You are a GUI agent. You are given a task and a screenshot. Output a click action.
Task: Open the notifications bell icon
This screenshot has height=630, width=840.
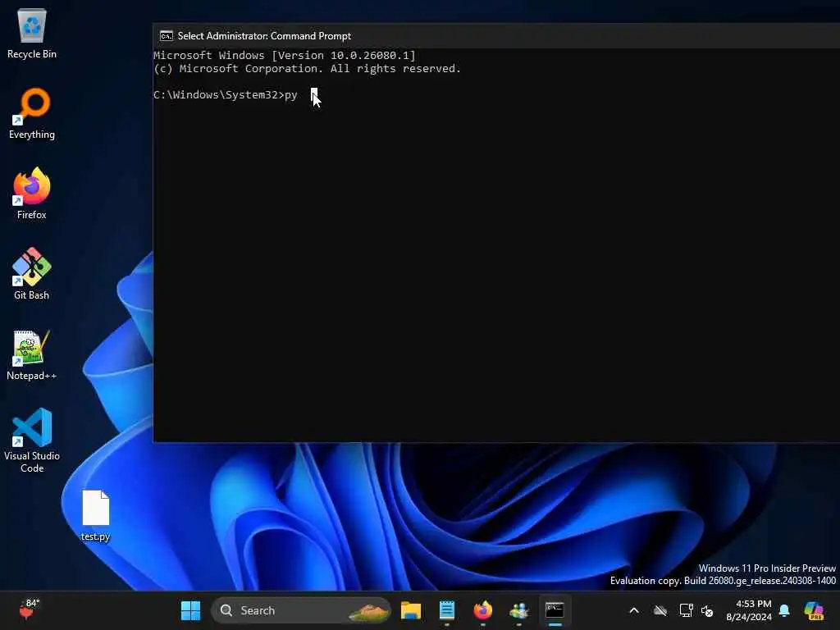784,610
